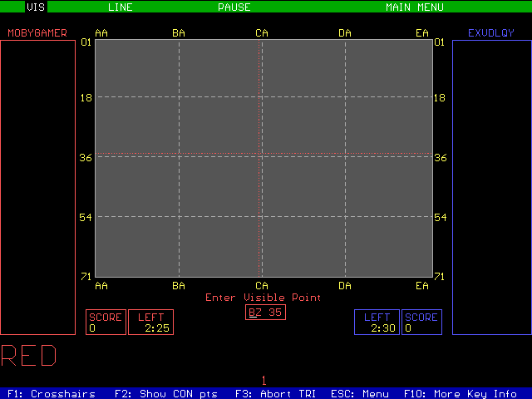The image size is (532, 399).
Task: Click grid intersection of DA and 54
Action: pos(346,216)
